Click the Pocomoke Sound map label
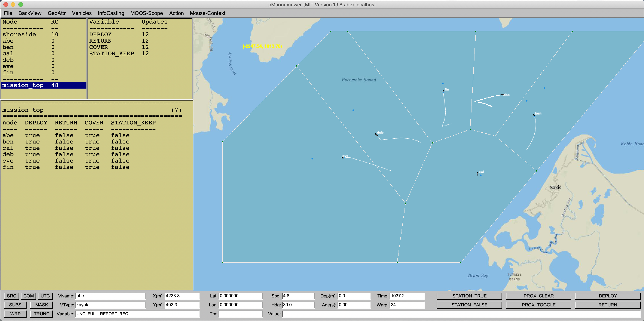The height and width of the screenshot is (321, 644). pos(359,80)
